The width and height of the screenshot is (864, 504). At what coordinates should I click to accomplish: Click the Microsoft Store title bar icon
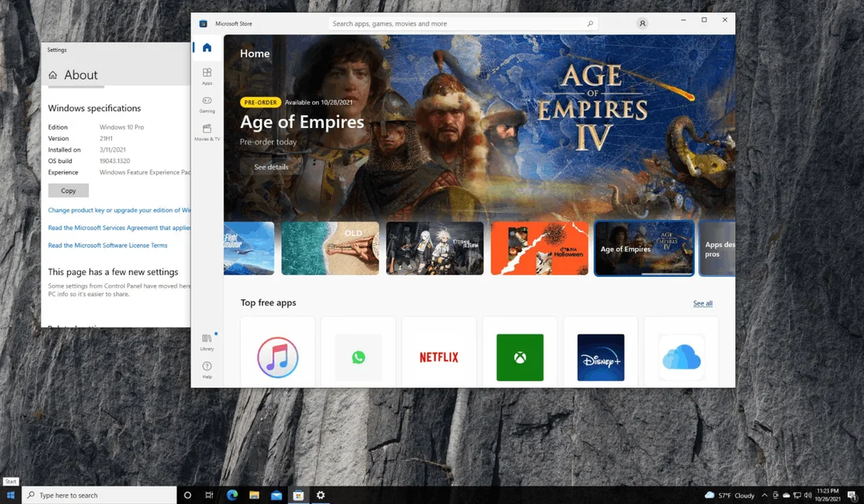click(203, 24)
